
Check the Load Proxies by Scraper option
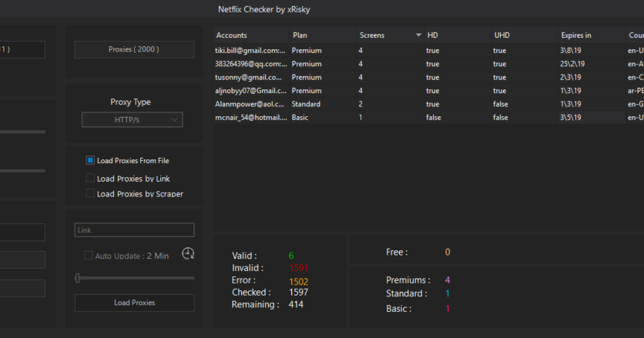point(90,193)
